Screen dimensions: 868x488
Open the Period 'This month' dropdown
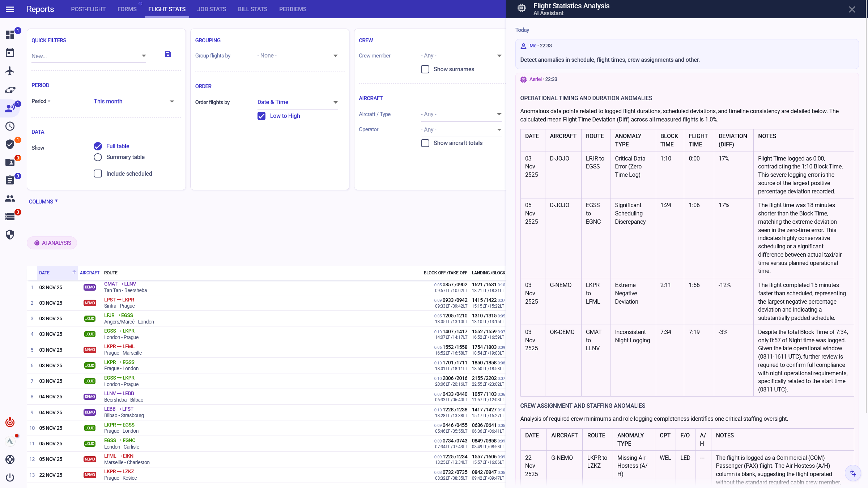click(x=134, y=102)
